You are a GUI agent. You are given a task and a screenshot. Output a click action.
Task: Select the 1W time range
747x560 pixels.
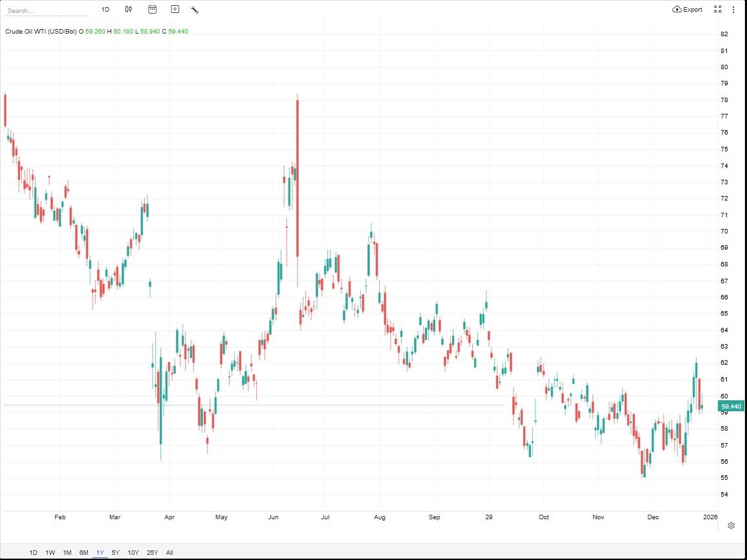pyautogui.click(x=50, y=552)
